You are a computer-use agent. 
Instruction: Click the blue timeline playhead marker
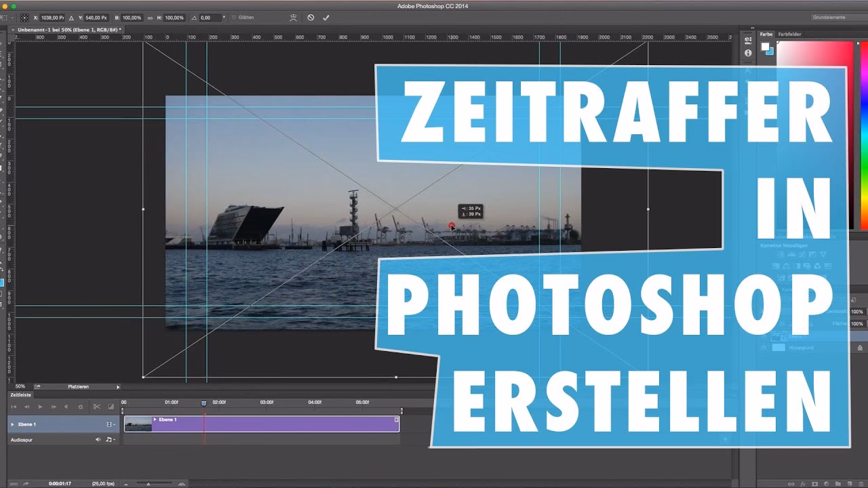(x=204, y=403)
